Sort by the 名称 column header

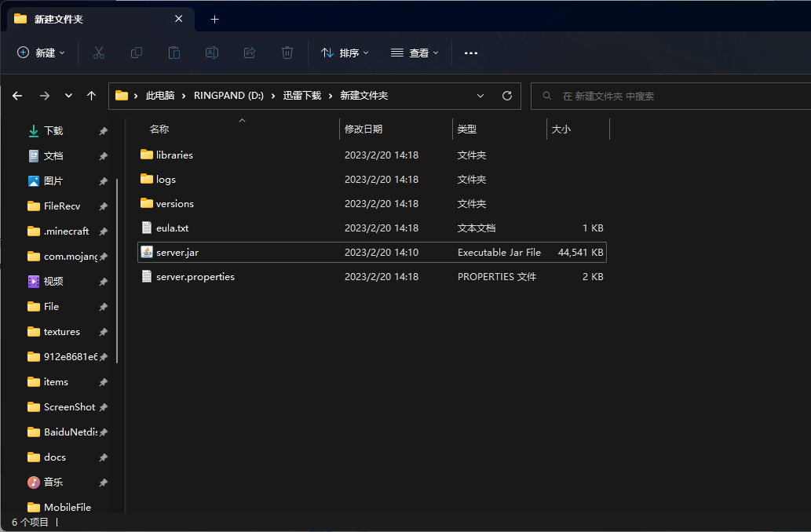pos(159,129)
